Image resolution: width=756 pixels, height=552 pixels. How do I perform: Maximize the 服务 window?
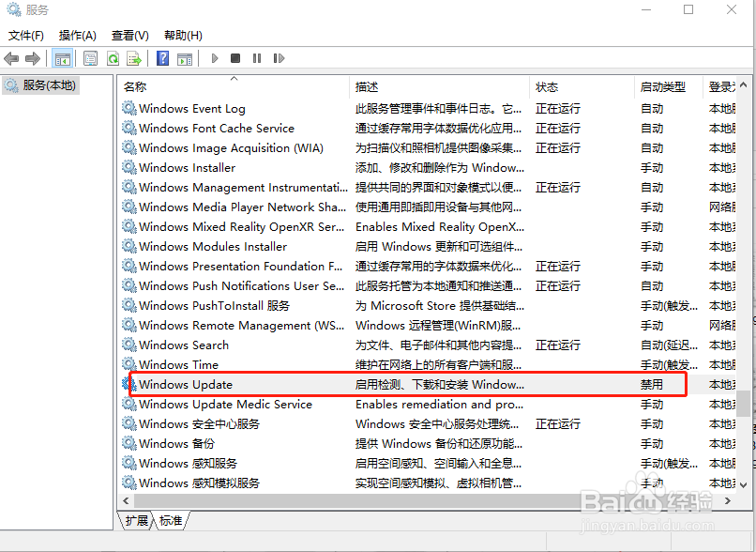click(x=688, y=9)
